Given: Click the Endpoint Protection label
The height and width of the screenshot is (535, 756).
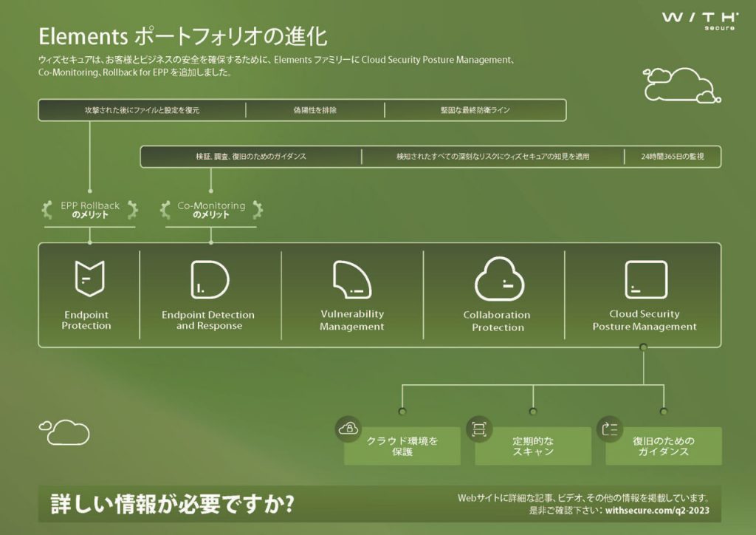Looking at the screenshot, I should point(86,320).
